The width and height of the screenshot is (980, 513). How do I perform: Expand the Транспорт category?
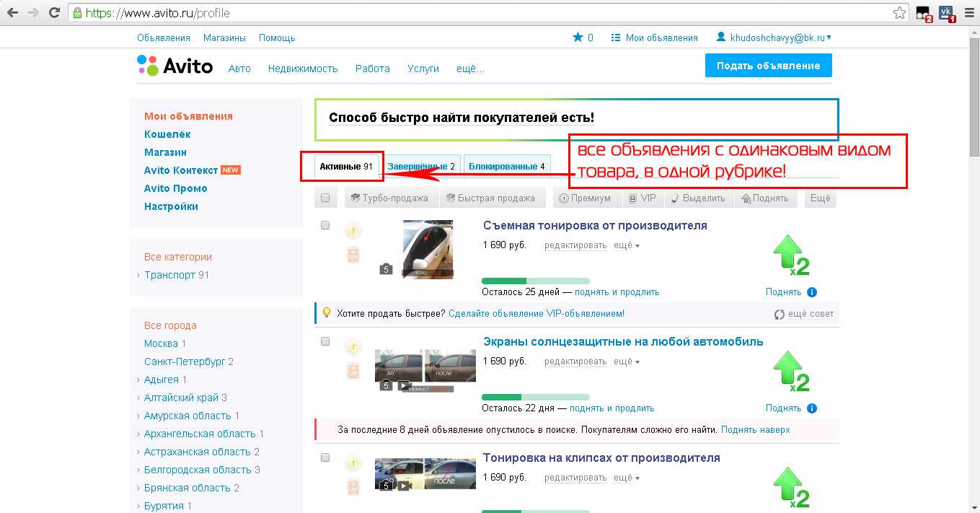pyautogui.click(x=138, y=275)
